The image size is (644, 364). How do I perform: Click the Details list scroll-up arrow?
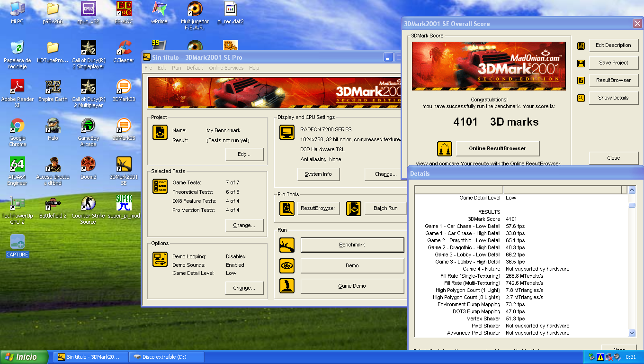pyautogui.click(x=632, y=190)
